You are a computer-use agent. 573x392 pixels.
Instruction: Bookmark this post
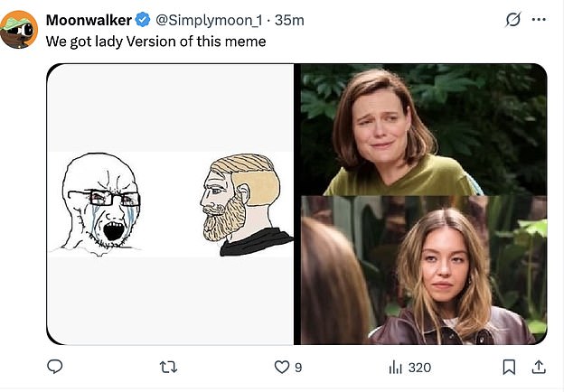click(509, 367)
